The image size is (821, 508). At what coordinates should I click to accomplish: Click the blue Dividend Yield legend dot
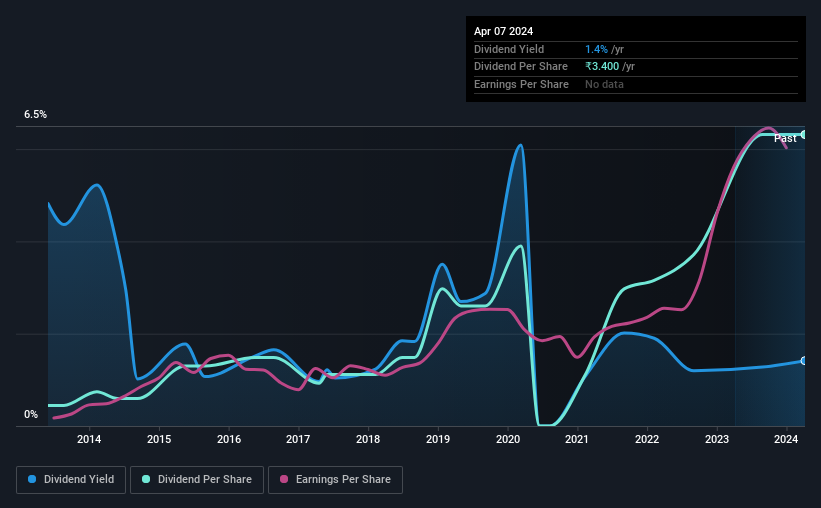[32, 479]
